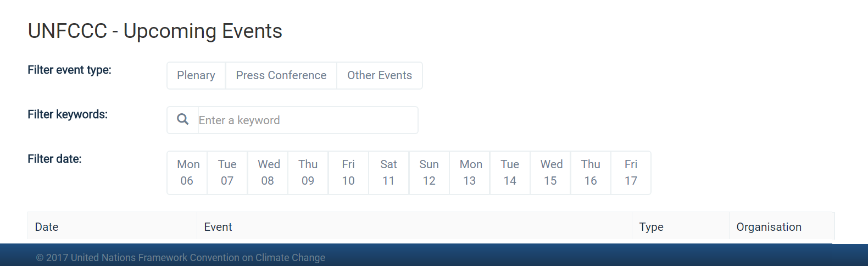Filter events to Sun 12
Image resolution: width=868 pixels, height=266 pixels.
click(429, 173)
